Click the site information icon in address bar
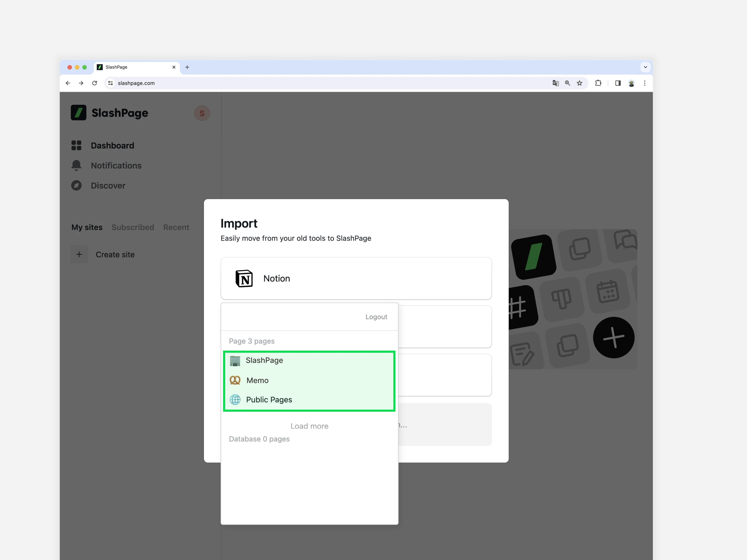This screenshot has width=747, height=560. click(x=110, y=83)
